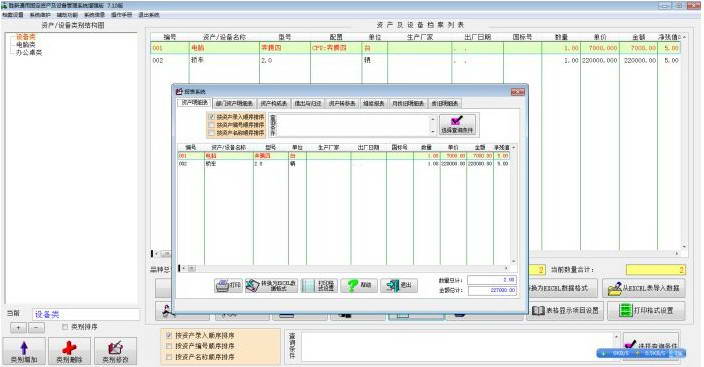This screenshot has width=704, height=367.
Task: Check 按资产录入顺序排序 in the report dialog
Action: coord(211,117)
